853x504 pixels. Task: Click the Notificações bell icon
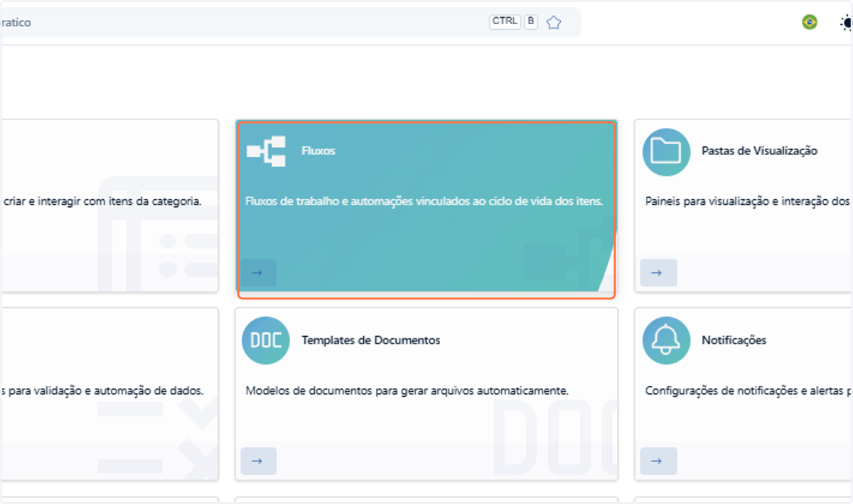tap(666, 341)
